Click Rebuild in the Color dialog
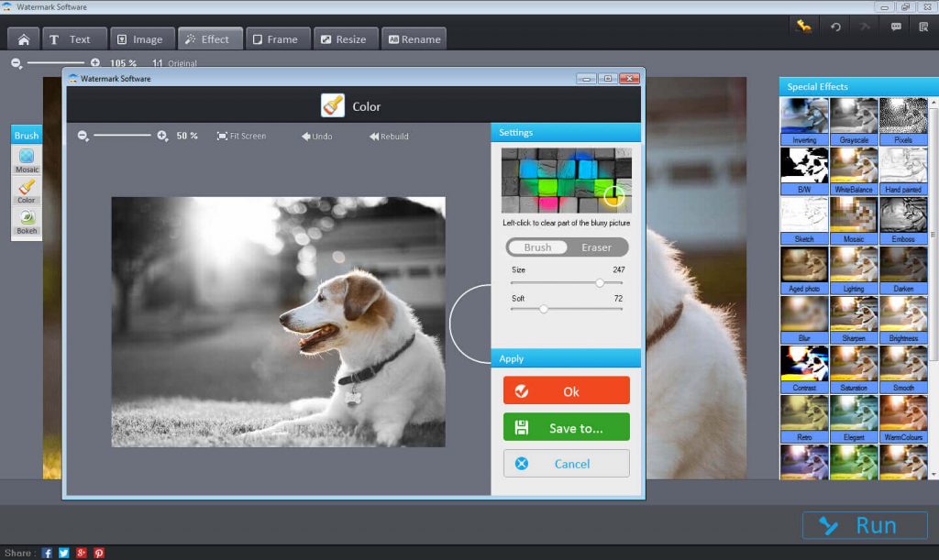Viewport: 939px width, 560px height. click(x=389, y=137)
